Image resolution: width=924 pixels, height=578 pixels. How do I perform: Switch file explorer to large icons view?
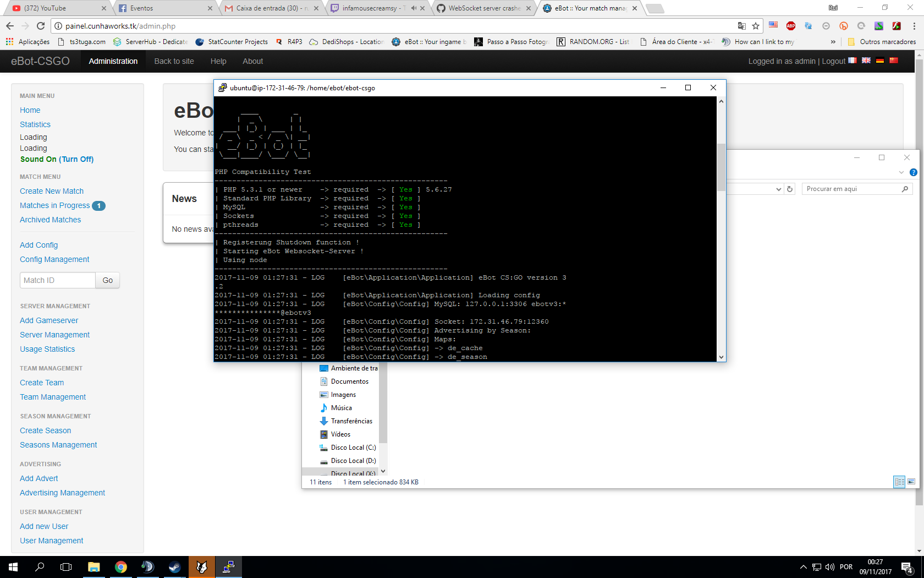[911, 482]
